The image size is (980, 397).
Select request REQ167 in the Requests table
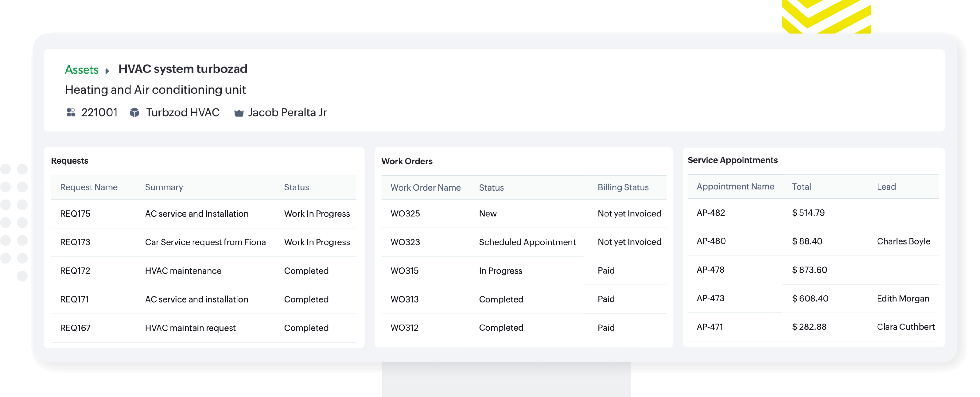[75, 328]
